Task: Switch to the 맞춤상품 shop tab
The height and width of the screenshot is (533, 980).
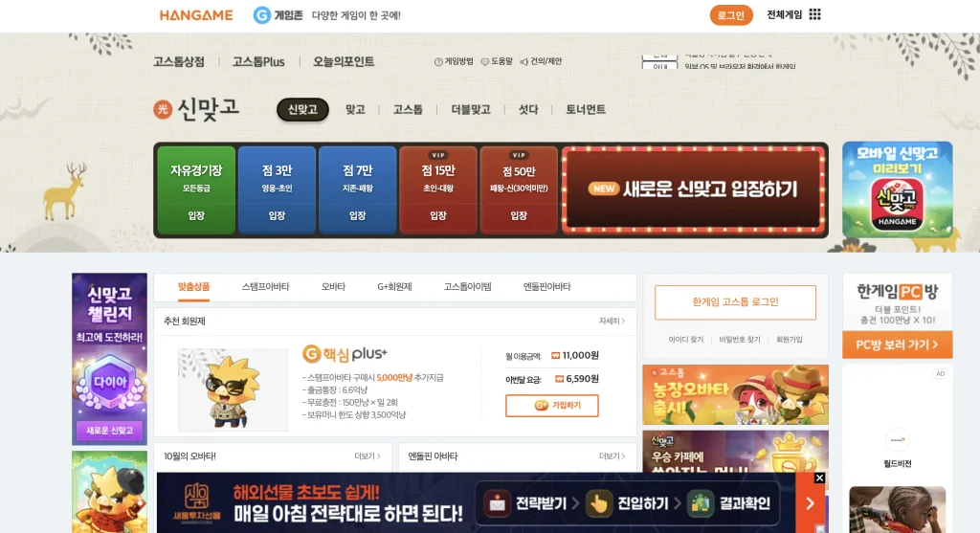Action: tap(193, 287)
